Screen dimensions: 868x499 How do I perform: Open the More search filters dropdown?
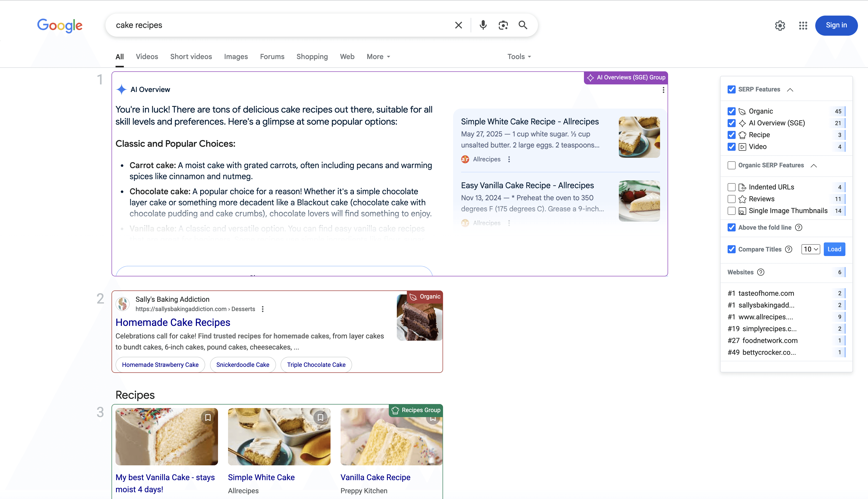click(378, 57)
